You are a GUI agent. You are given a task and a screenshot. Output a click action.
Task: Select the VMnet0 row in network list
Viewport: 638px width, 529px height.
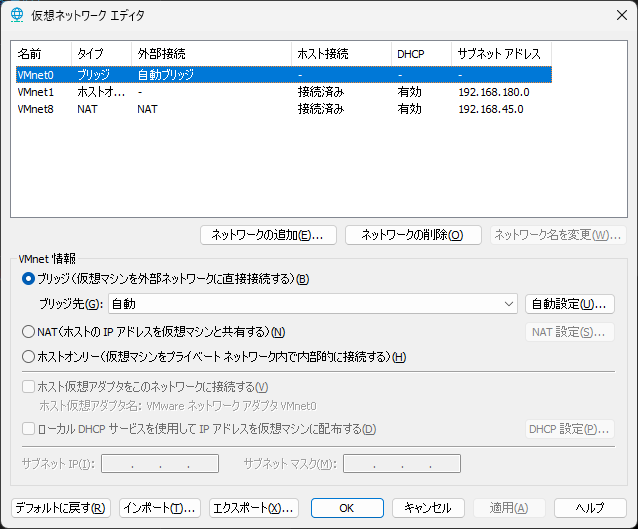tap(284, 75)
